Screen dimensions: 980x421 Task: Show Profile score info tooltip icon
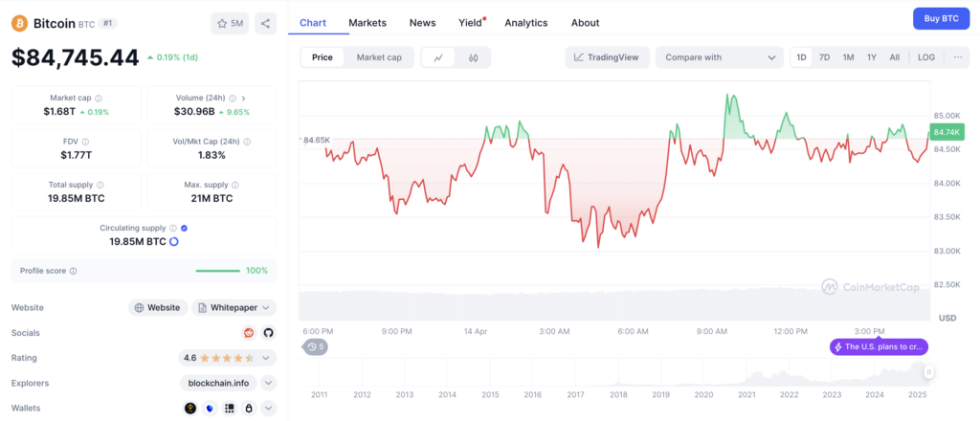(x=73, y=271)
